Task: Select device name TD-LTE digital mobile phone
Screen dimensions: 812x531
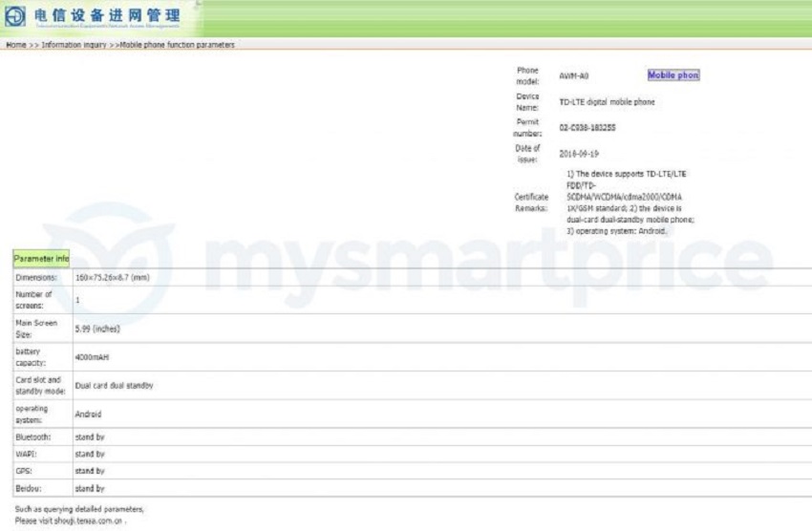Action: (607, 102)
